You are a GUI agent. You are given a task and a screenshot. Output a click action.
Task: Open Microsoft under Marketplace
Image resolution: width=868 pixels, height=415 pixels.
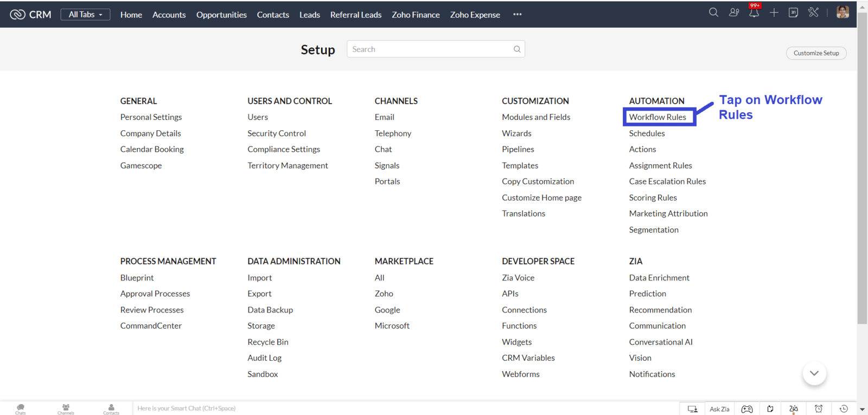pyautogui.click(x=392, y=325)
